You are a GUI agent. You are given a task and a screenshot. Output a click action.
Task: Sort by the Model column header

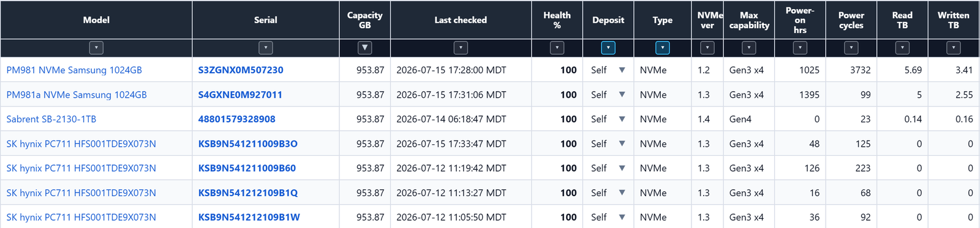click(96, 20)
